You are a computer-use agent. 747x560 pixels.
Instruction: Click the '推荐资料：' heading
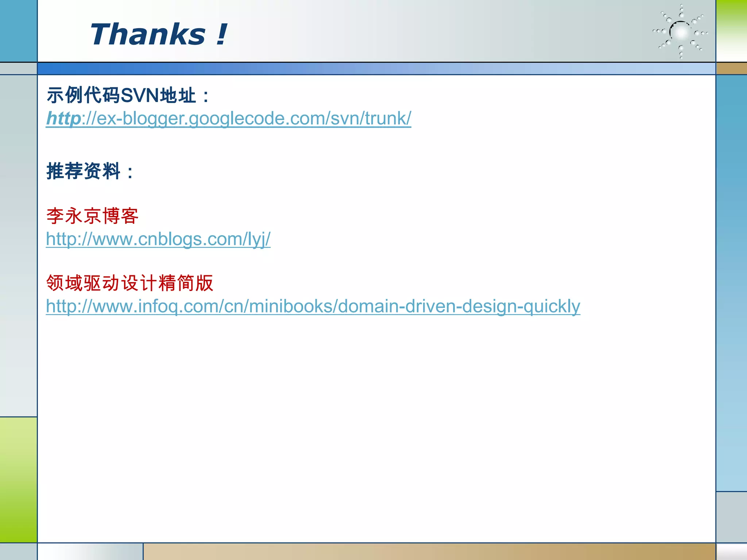point(90,171)
